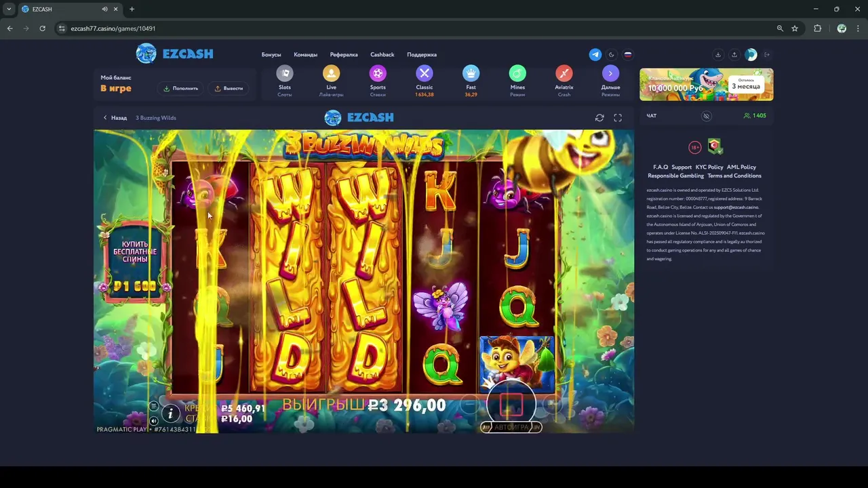The height and width of the screenshot is (488, 868).
Task: Click the 3 Buzzing Wilds breadcrumb title
Action: 156,118
